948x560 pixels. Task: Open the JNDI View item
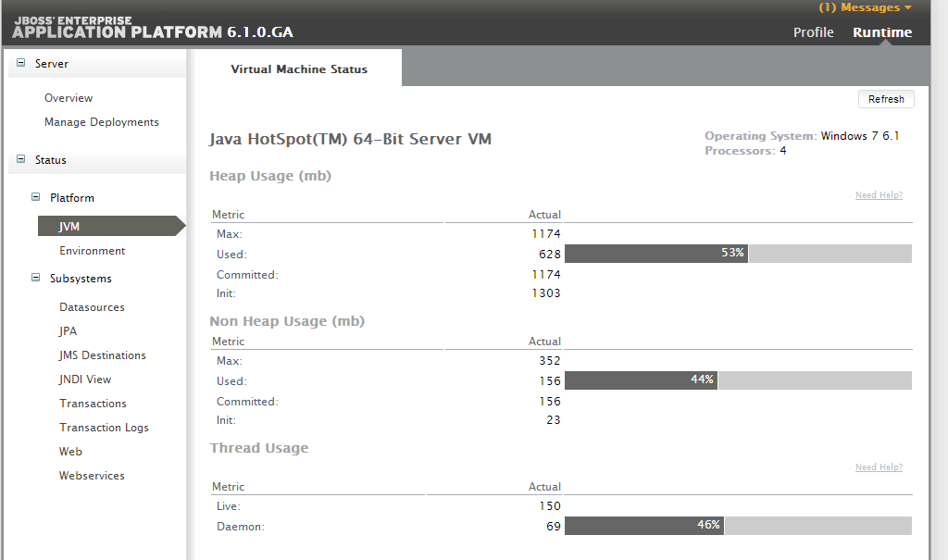85,380
